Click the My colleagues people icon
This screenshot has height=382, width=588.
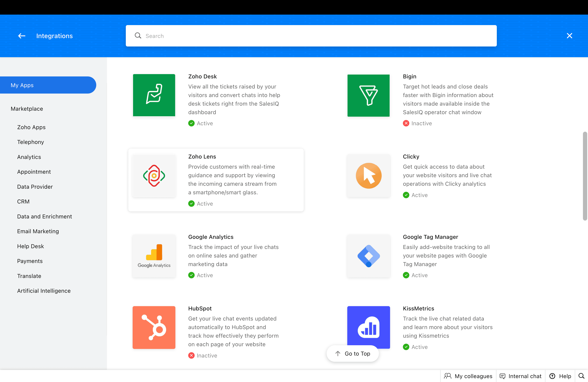click(447, 376)
